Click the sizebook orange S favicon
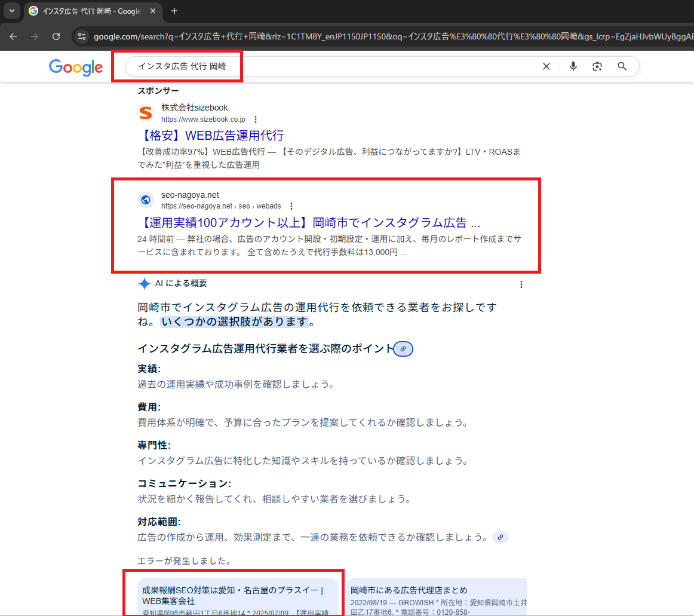Viewport: 694px width, 616px height. [x=146, y=113]
